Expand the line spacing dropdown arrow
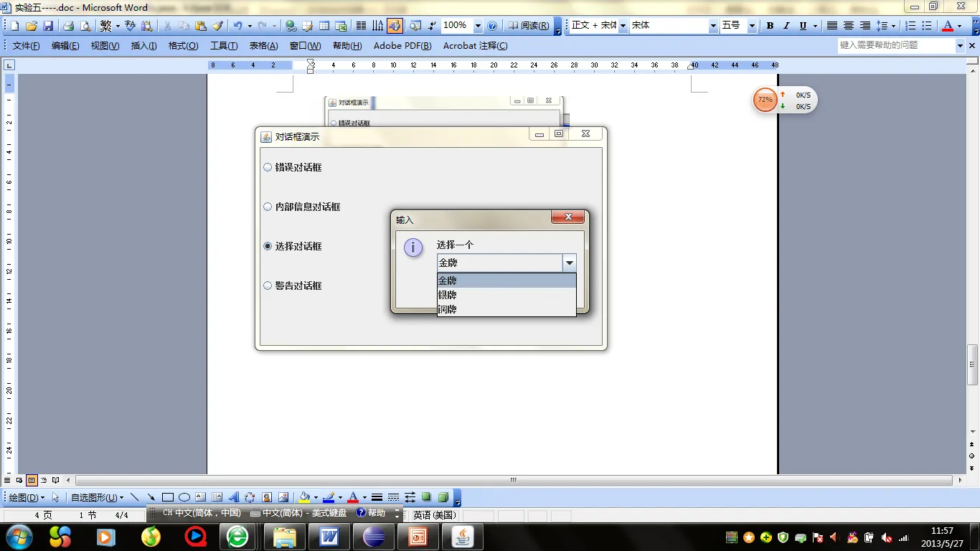The image size is (980, 551). [893, 26]
